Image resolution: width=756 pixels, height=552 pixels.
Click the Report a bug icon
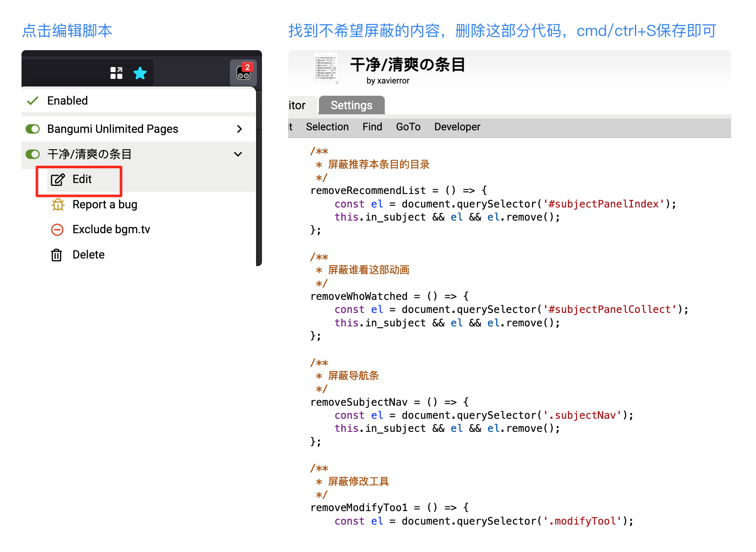tap(58, 205)
